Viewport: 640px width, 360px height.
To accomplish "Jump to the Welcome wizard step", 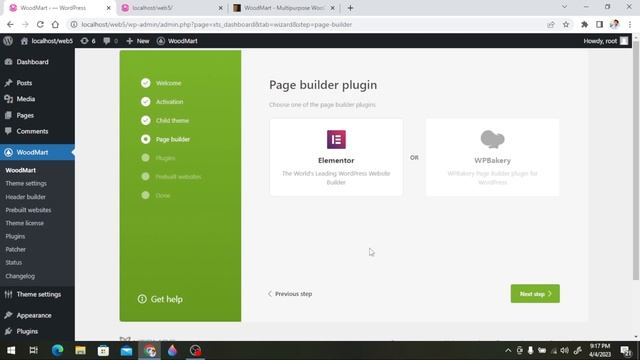I will [x=161, y=83].
